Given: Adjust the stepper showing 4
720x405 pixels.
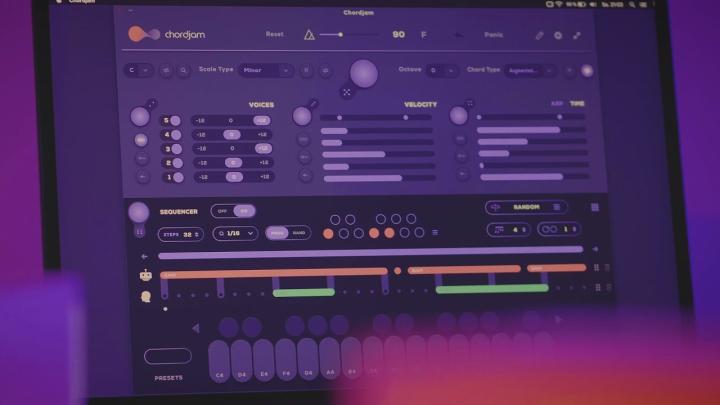Looking at the screenshot, I should coord(509,229).
